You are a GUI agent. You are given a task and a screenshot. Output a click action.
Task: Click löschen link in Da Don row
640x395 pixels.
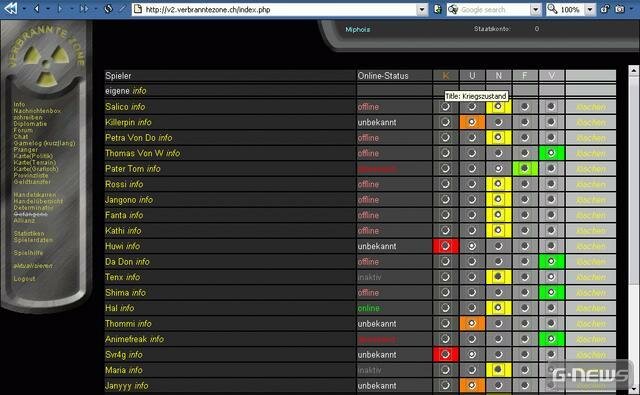591,262
